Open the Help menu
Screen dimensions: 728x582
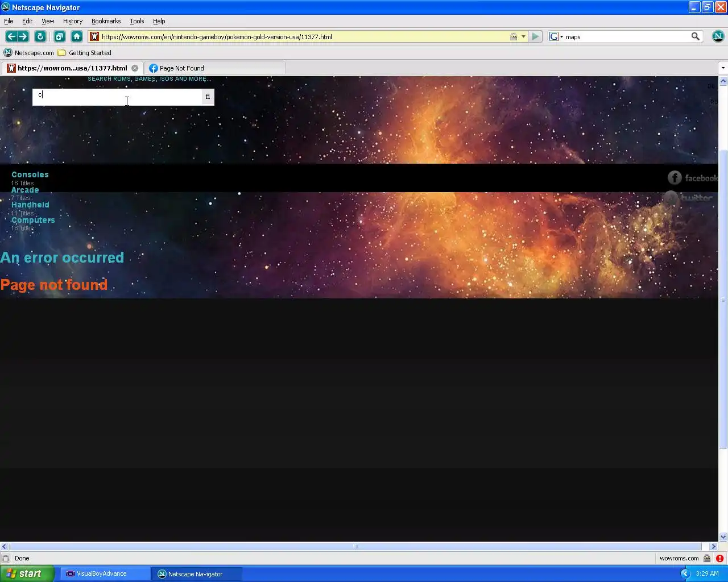pos(159,21)
